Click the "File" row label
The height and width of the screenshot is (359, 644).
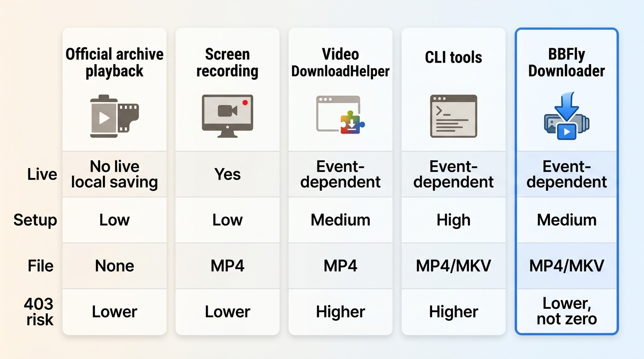[41, 266]
